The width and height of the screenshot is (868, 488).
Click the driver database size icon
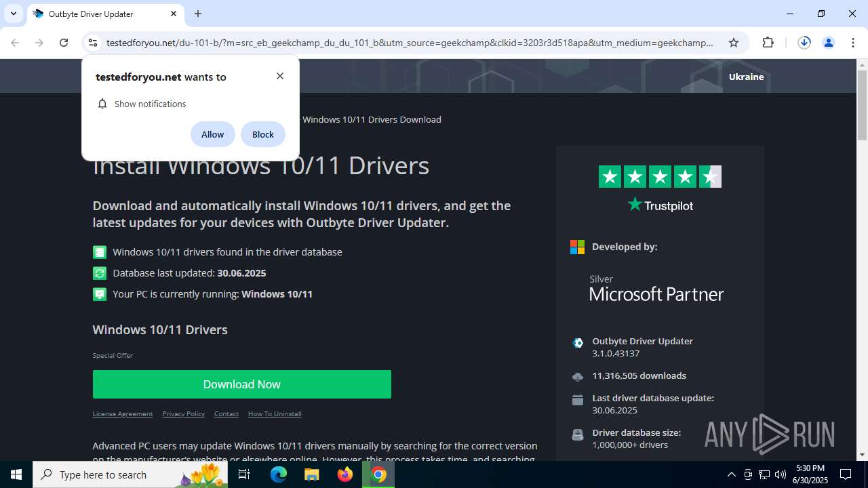(x=578, y=434)
